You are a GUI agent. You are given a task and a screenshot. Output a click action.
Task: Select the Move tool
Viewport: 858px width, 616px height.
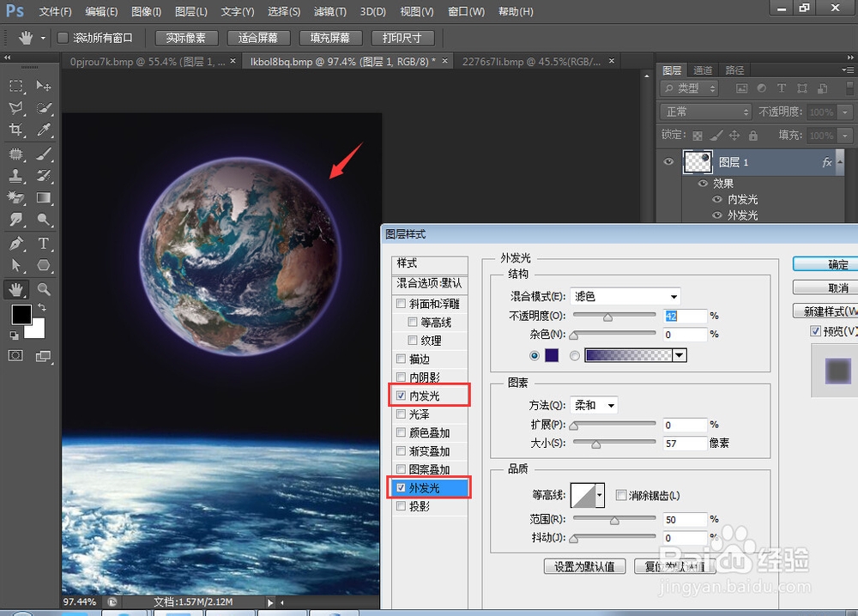(43, 86)
